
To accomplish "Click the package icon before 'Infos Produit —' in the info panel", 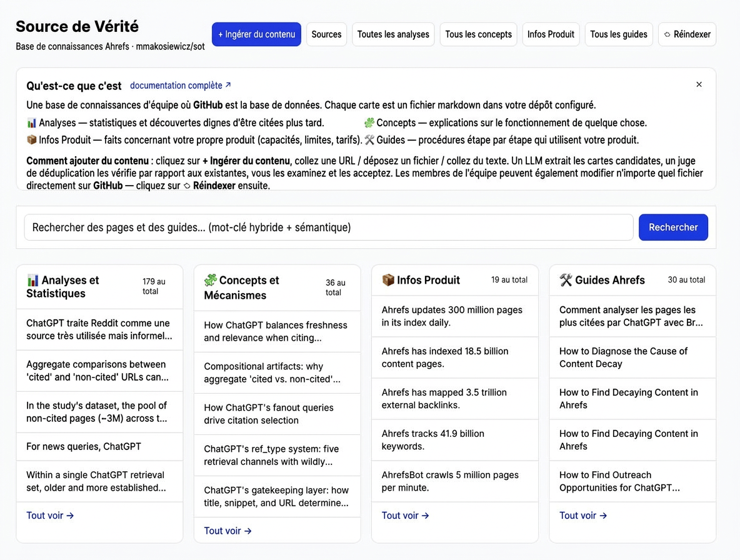I will point(32,140).
